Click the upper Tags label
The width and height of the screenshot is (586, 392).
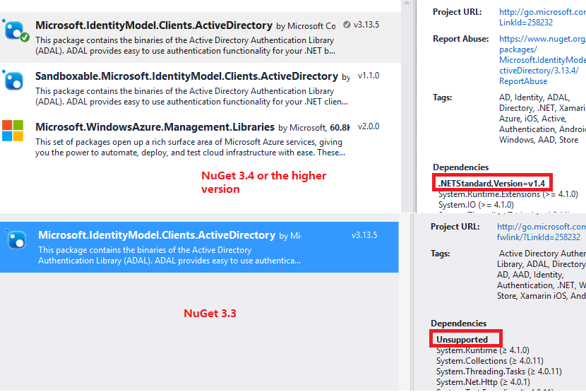pos(442,97)
